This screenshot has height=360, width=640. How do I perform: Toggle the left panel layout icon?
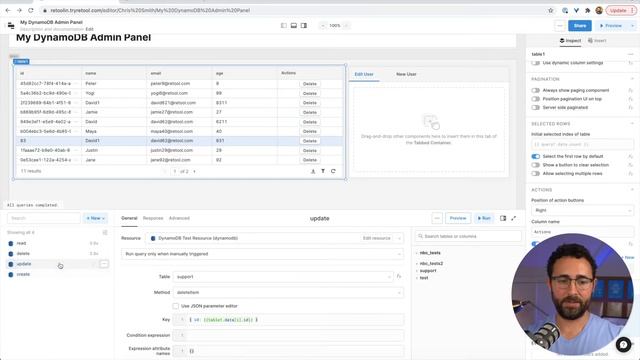[284, 26]
